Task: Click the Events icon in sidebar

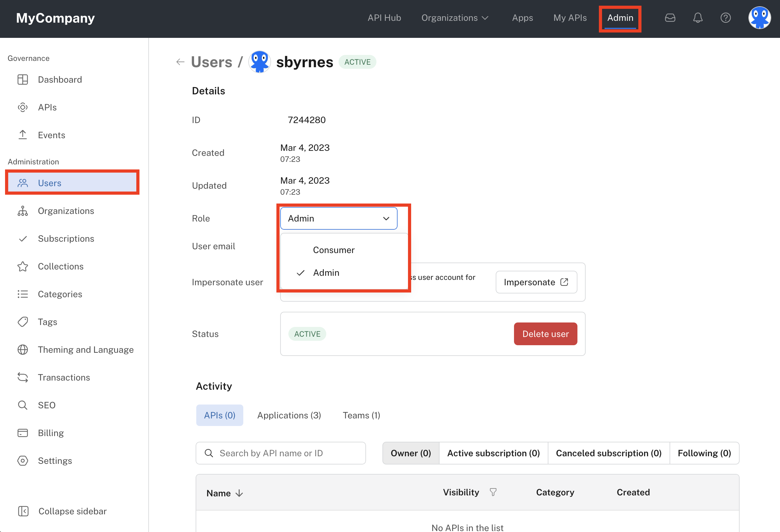Action: tap(22, 134)
